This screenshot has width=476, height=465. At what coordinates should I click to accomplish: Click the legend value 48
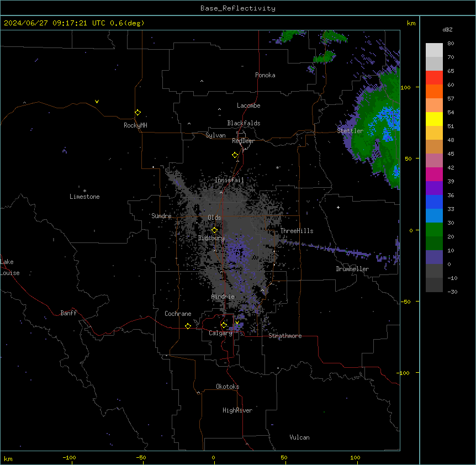point(451,140)
